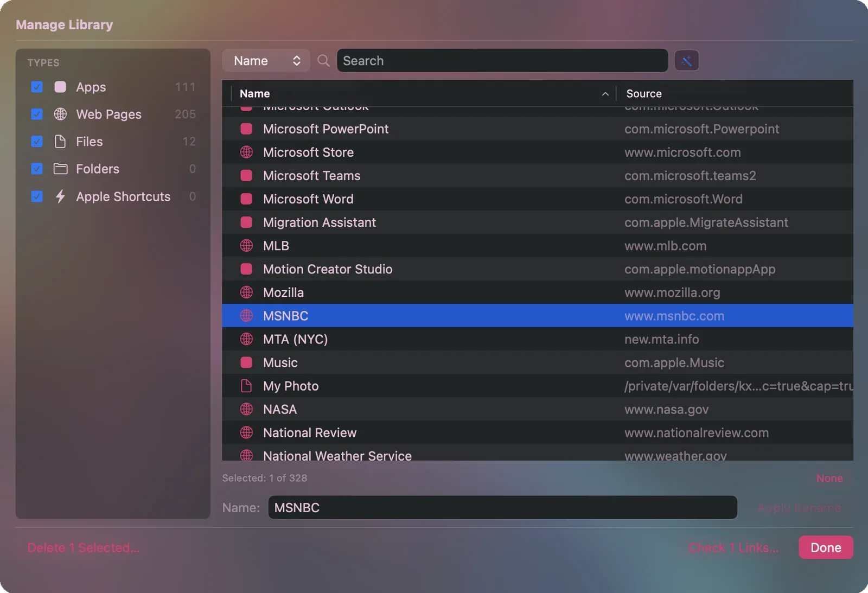Click the National Review globe icon
Screen dimensions: 868x593
[x=246, y=432]
